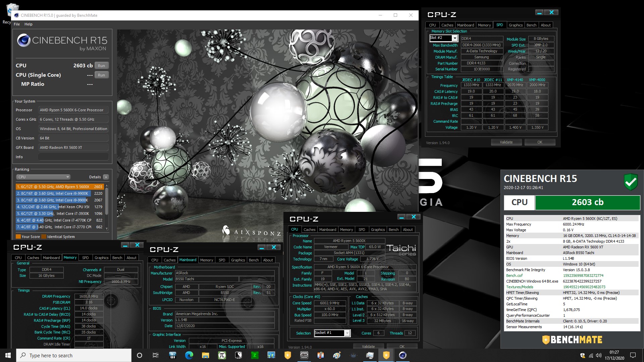Click the clock showing 01:27 17/12/2020

point(614,355)
